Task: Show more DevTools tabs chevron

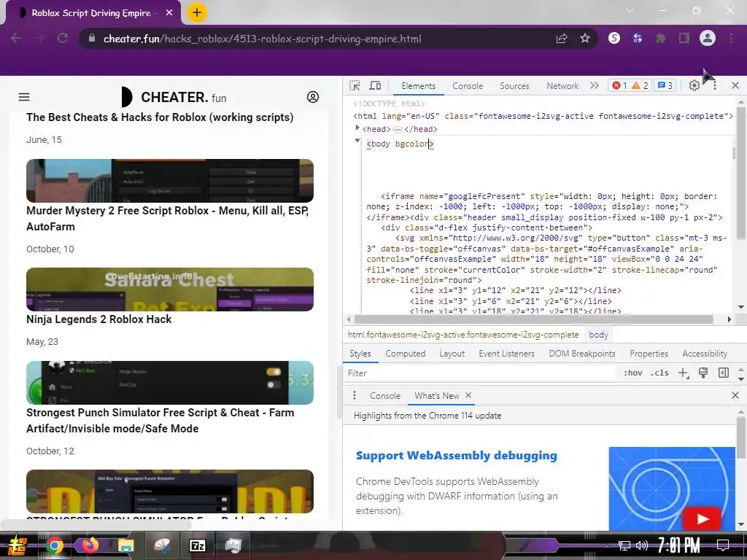Action: click(x=594, y=86)
